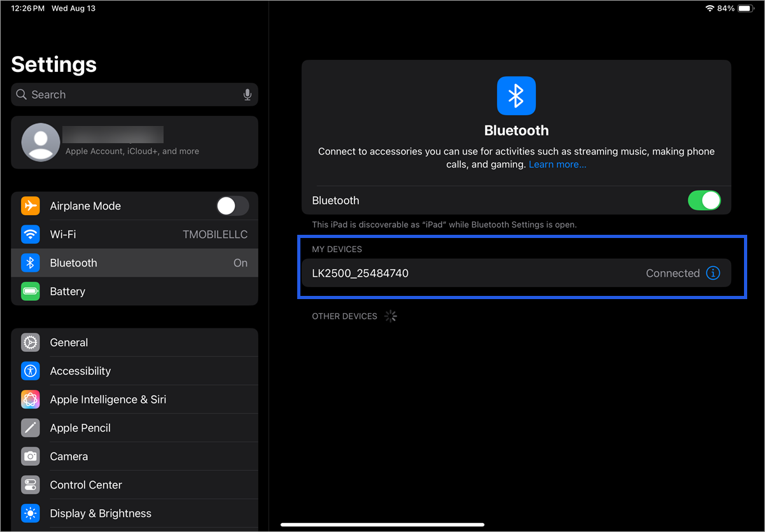Turn on Airplane Mode switch
765x532 pixels.
click(x=232, y=206)
